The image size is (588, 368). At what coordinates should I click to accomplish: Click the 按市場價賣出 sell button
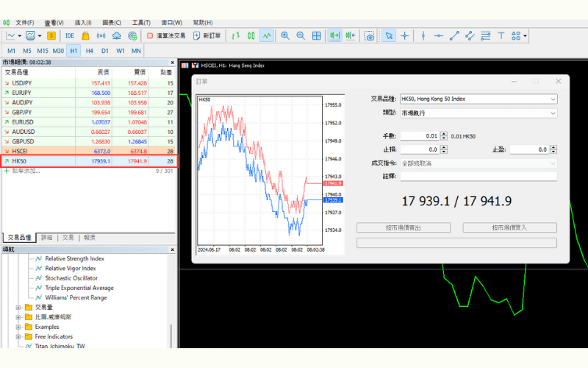coord(403,228)
